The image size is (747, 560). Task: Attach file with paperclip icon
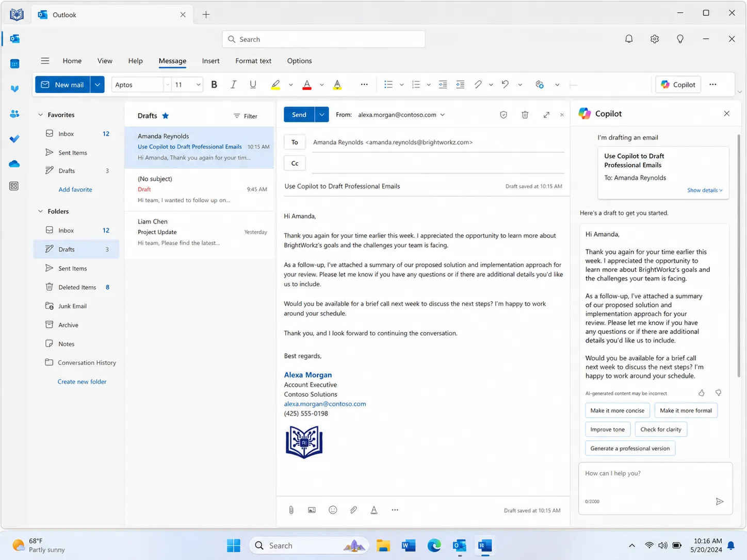(291, 510)
